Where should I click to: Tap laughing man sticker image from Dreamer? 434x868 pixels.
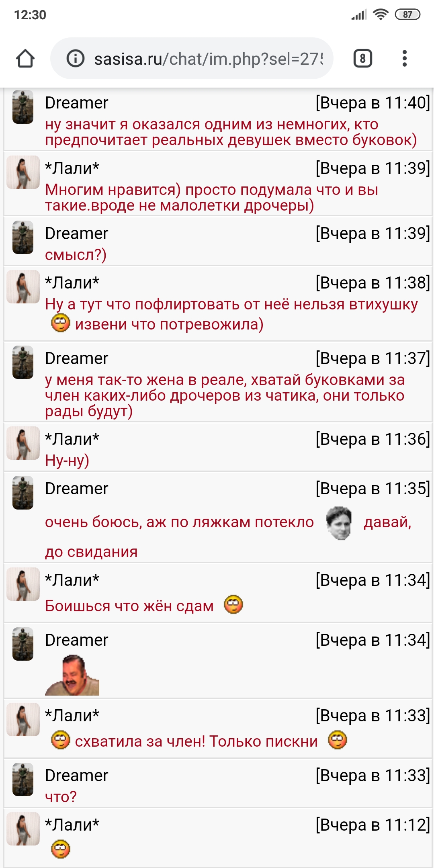pyautogui.click(x=72, y=675)
